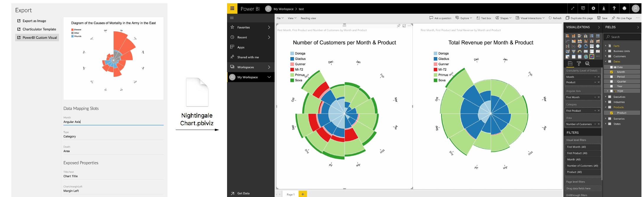Viewport: 644px width, 197px height.
Task: Open the First Product field dropdown arrow
Action: coord(595,111)
